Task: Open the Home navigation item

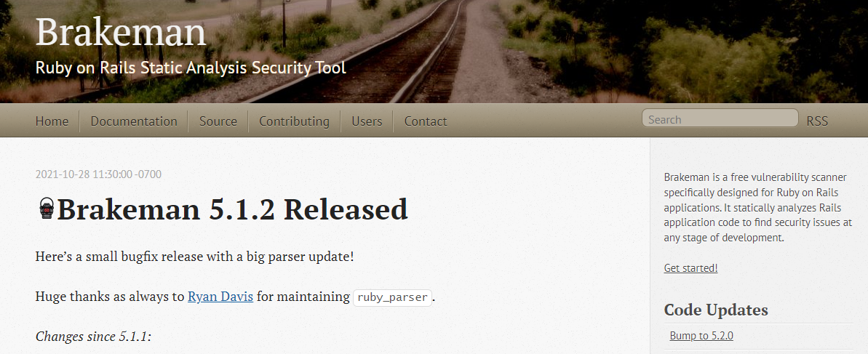Action: (x=52, y=121)
